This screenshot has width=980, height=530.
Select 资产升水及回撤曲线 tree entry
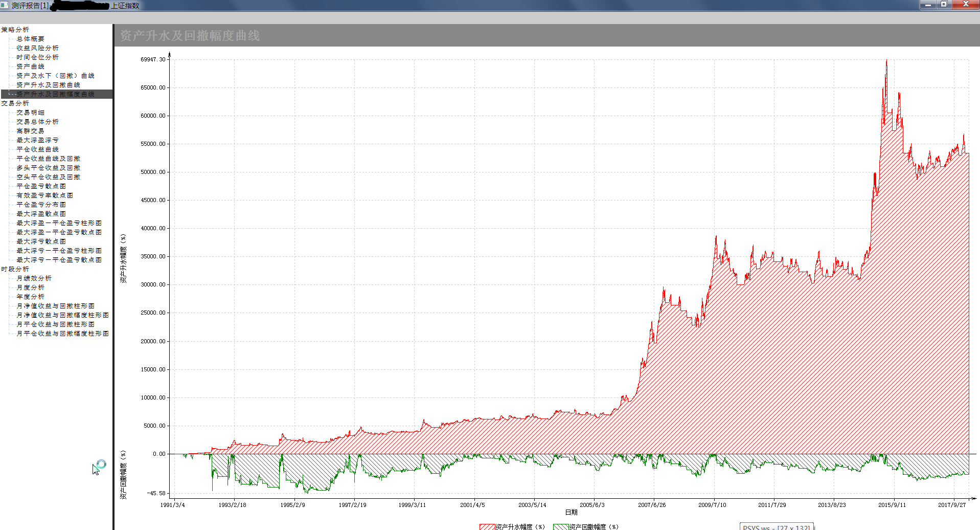pos(48,85)
